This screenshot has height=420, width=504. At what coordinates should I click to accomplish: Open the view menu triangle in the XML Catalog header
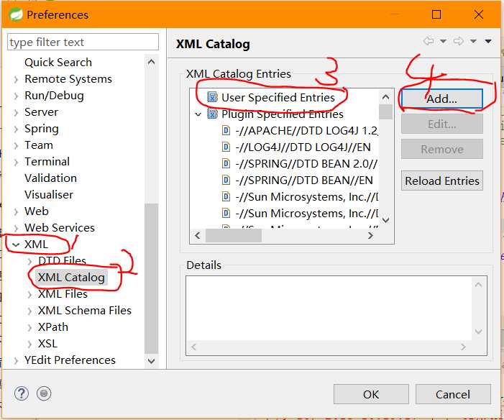(x=488, y=41)
